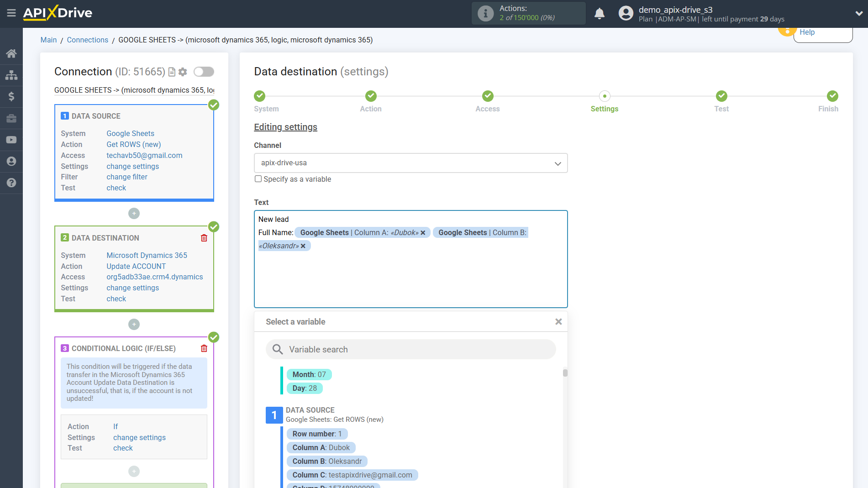Viewport: 868px width, 488px height.
Task: Add a step after Data Destination
Action: [134, 324]
